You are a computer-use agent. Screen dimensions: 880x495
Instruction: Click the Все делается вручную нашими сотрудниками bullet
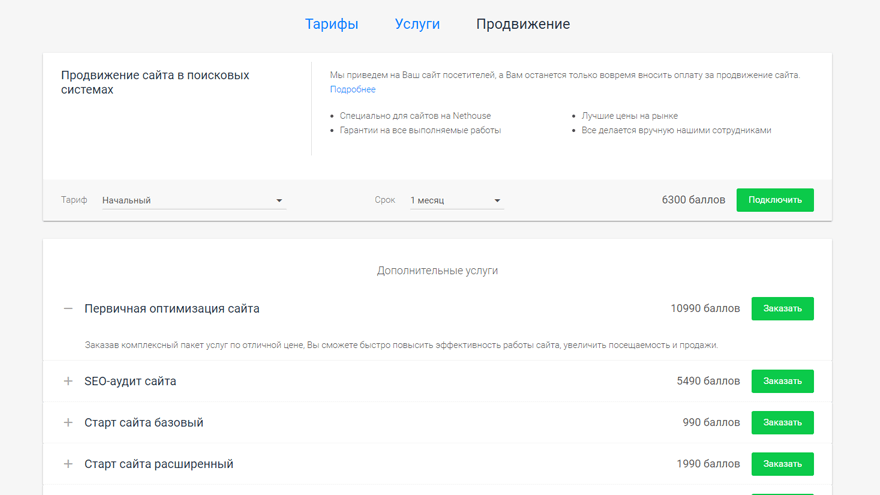676,130
